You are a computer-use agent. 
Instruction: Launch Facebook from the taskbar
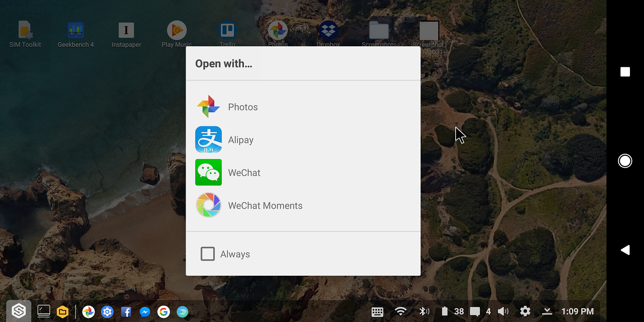[126, 312]
